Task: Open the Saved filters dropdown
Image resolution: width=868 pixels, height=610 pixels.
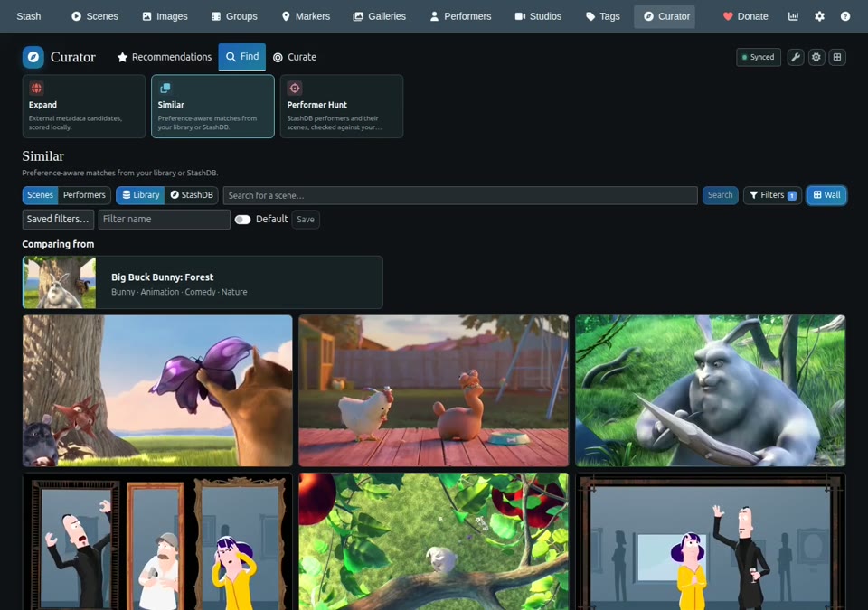Action: click(58, 220)
